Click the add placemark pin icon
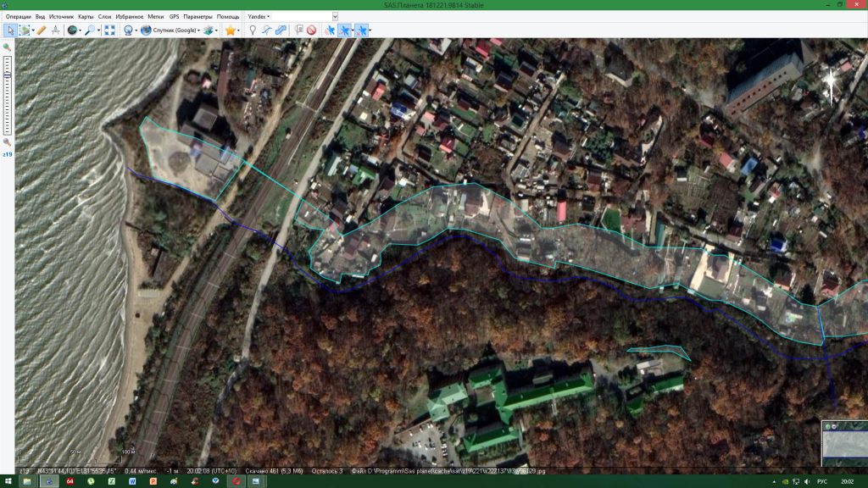This screenshot has height=488, width=868. [252, 30]
